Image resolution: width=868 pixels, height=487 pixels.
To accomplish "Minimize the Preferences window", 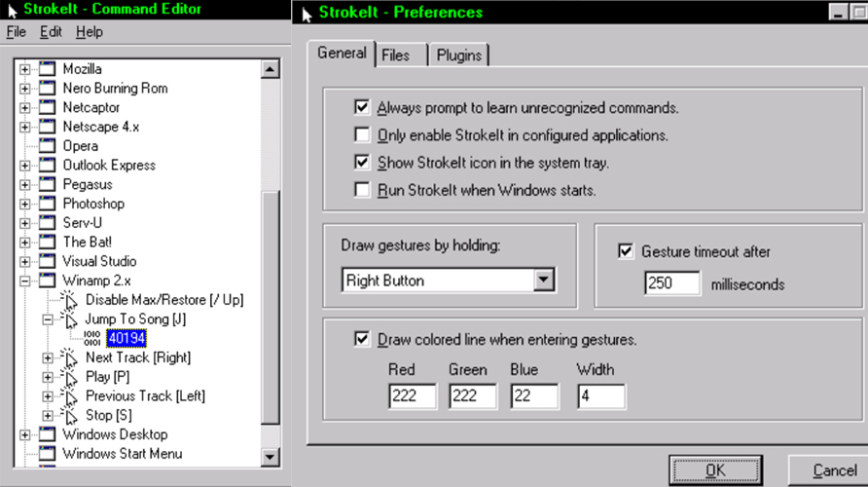I will pos(838,13).
